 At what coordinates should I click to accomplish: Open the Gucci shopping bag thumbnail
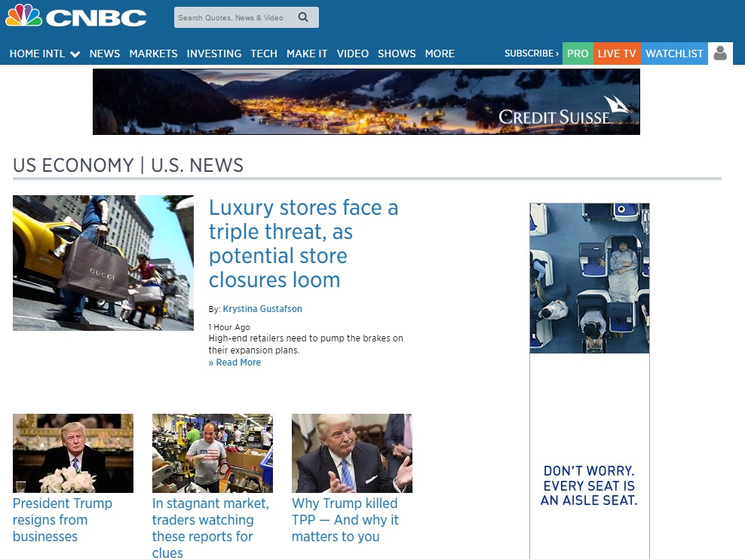(x=103, y=262)
